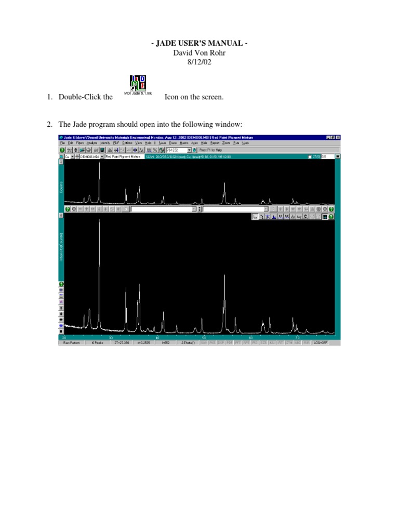Screen dimensions: 399x532
Task: Click the Save command in menu bar
Action: coord(162,143)
